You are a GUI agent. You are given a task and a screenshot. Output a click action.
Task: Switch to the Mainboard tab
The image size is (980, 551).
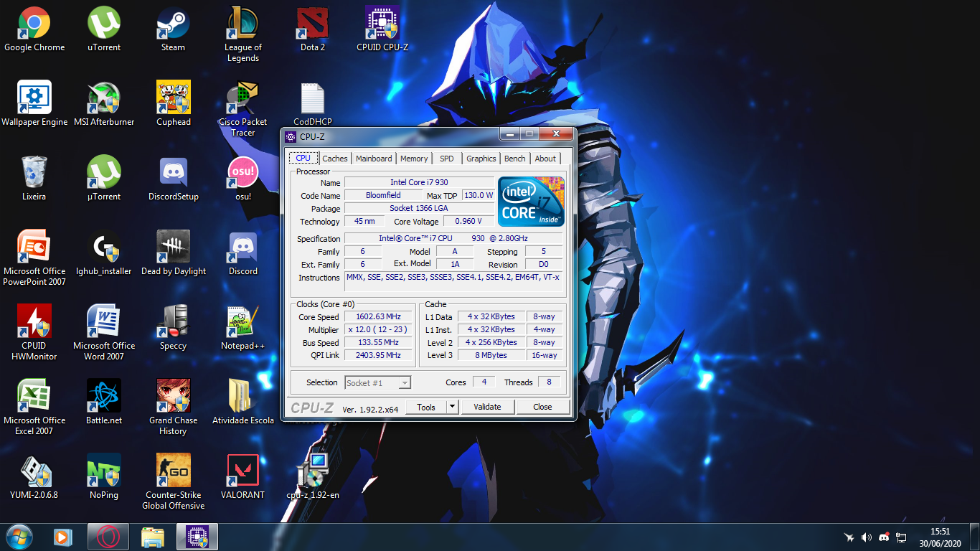pos(374,159)
